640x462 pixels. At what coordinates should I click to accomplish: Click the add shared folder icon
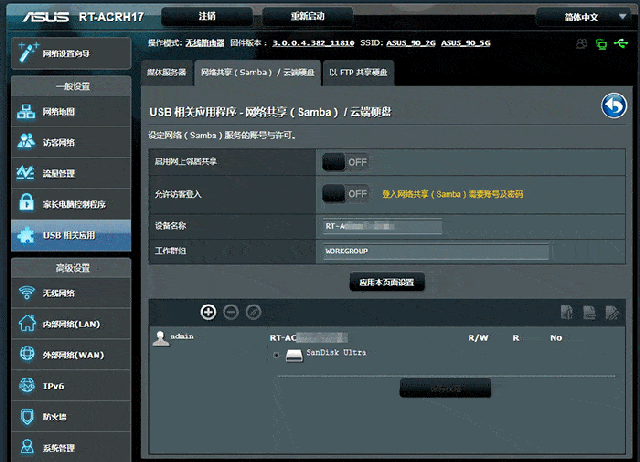coord(567,312)
